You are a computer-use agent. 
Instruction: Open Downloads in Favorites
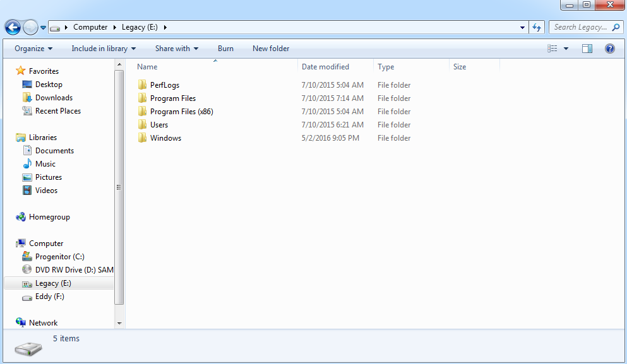pos(54,98)
